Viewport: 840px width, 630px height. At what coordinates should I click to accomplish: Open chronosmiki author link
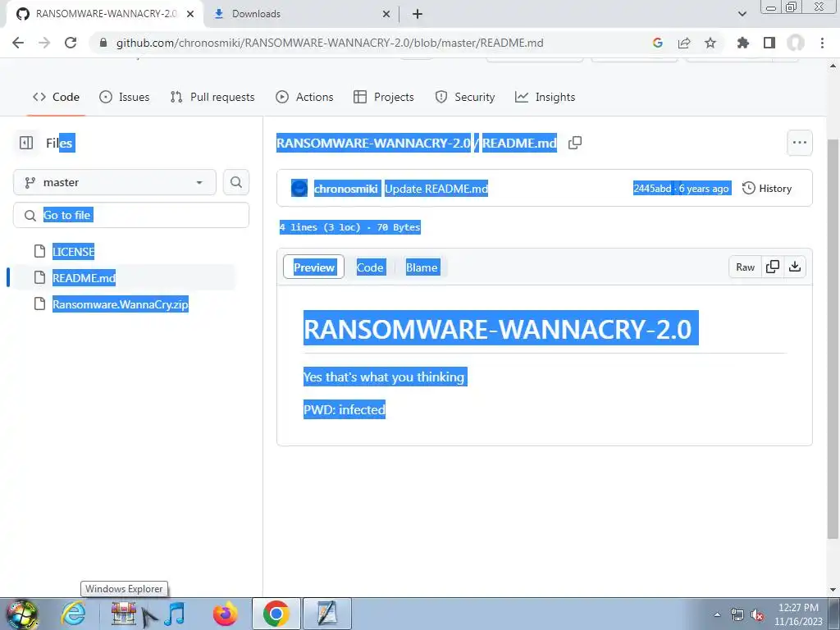coord(346,189)
